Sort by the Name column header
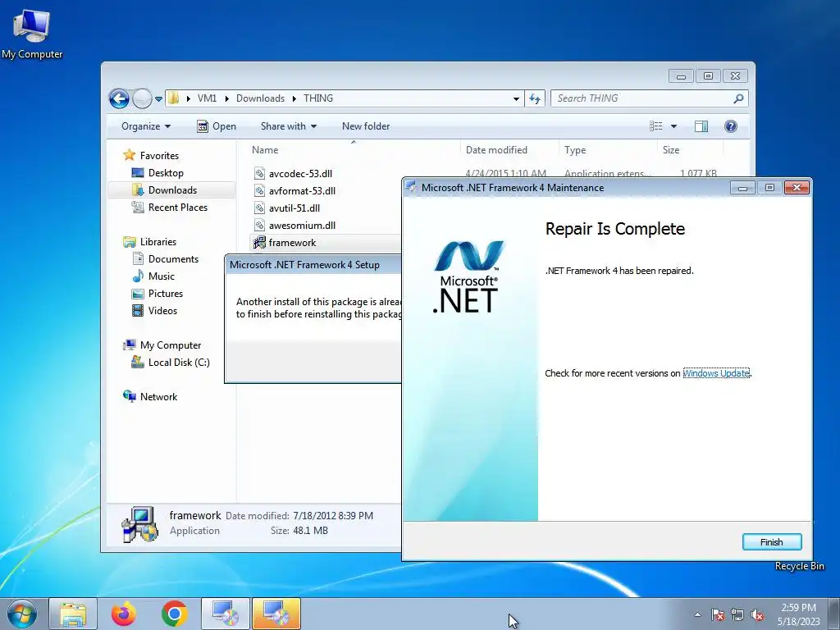840x630 pixels. (353, 150)
